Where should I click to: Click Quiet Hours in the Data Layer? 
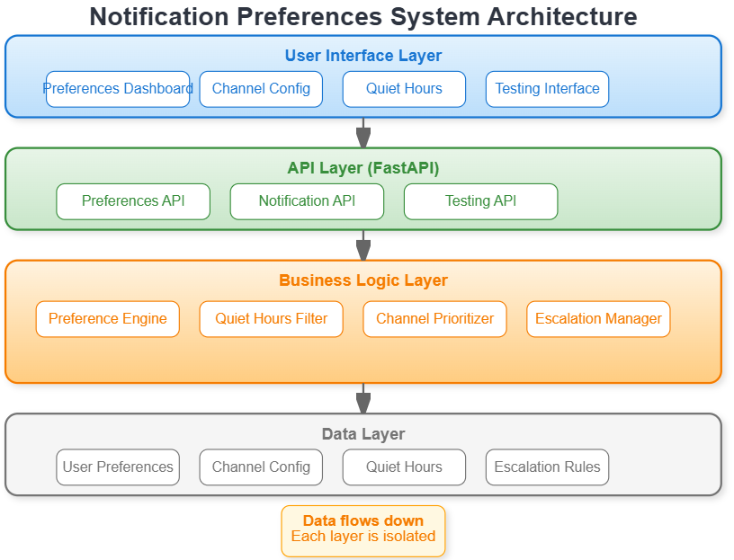pos(404,467)
